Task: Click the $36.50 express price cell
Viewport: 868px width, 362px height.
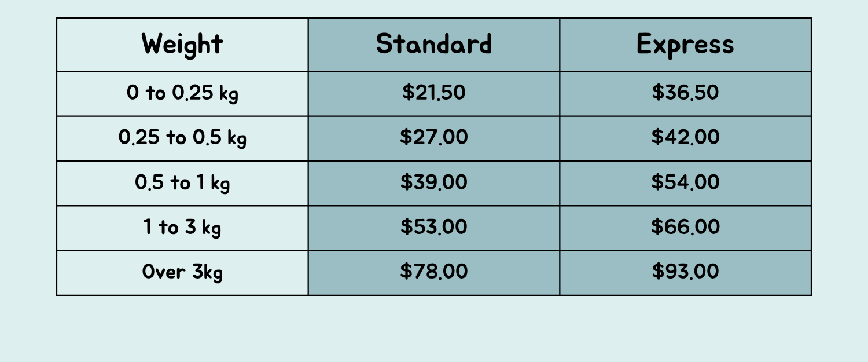Action: coord(686,94)
